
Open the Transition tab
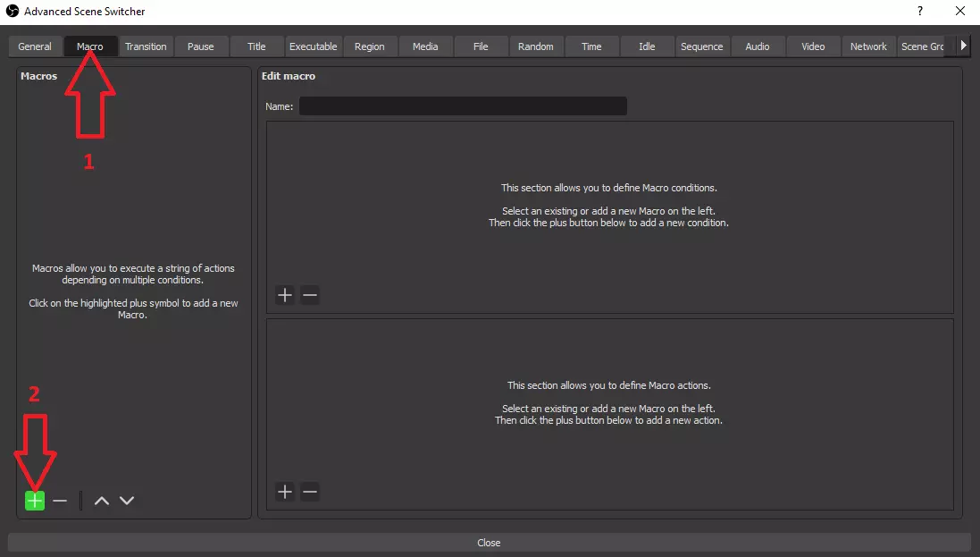tap(146, 46)
